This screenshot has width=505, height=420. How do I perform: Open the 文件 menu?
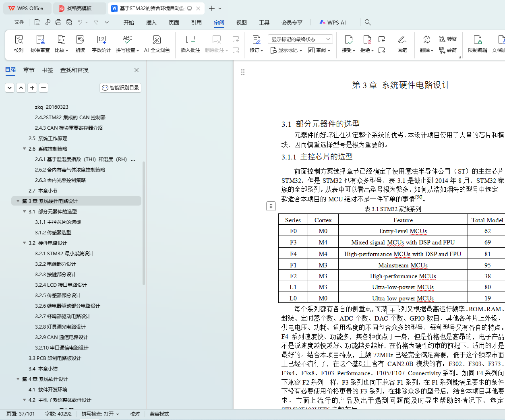tap(16, 22)
